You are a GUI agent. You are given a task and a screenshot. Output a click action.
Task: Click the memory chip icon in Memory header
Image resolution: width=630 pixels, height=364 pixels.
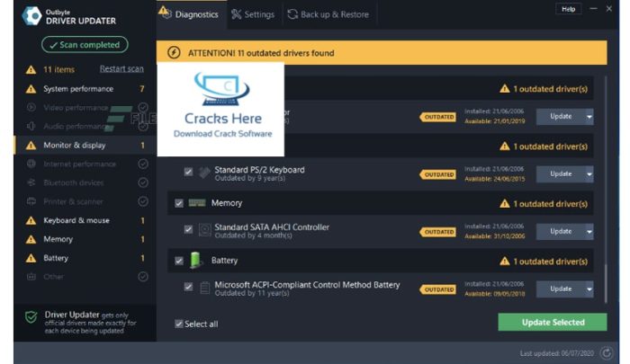tap(197, 203)
